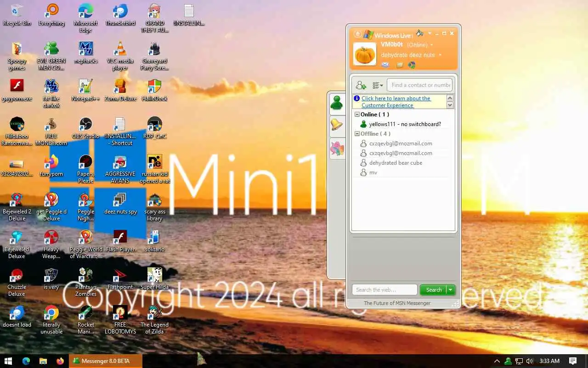Select the Everything desktop icon
Image resolution: width=588 pixels, height=368 pixels.
[x=51, y=15]
